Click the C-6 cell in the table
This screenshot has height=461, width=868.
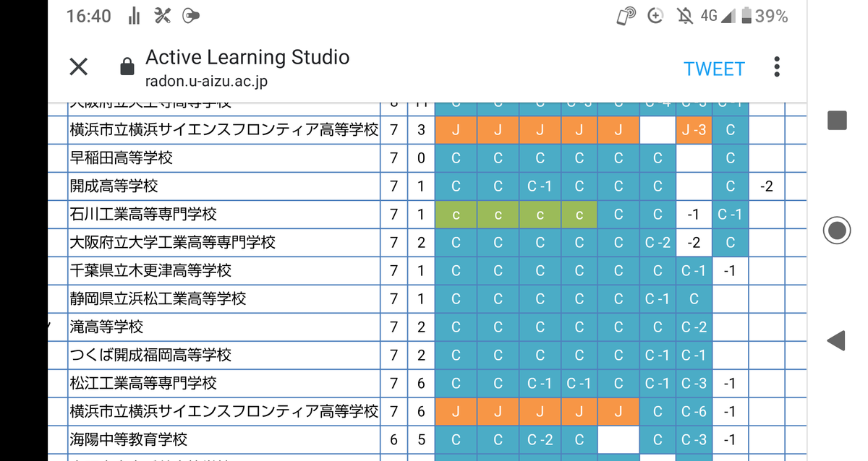pos(694,411)
